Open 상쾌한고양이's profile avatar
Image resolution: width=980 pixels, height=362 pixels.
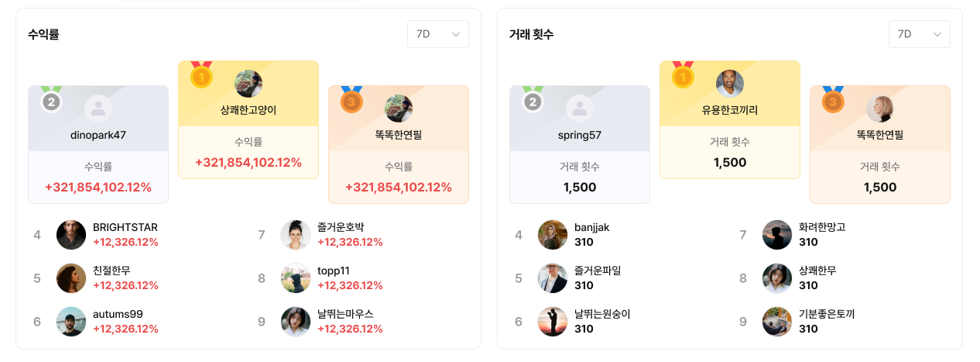(x=248, y=84)
